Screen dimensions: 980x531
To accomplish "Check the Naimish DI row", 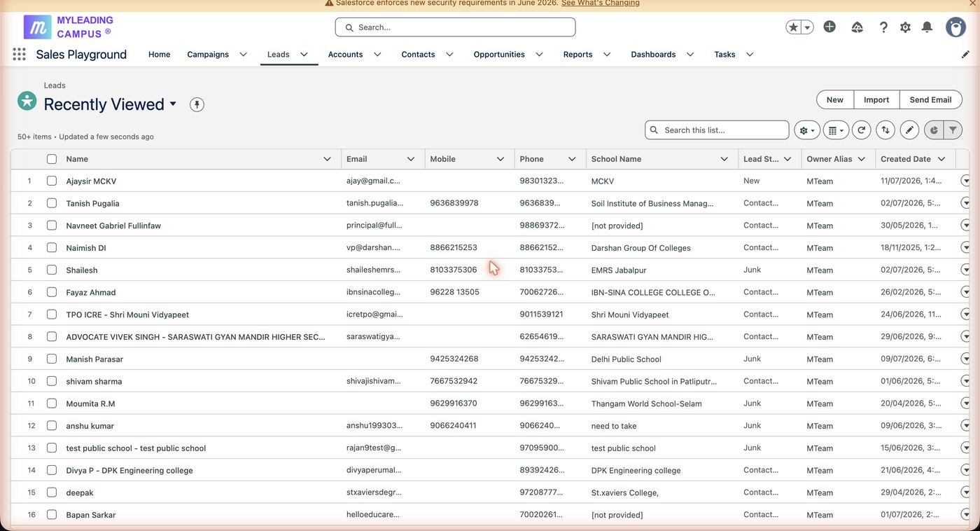I will pyautogui.click(x=52, y=247).
